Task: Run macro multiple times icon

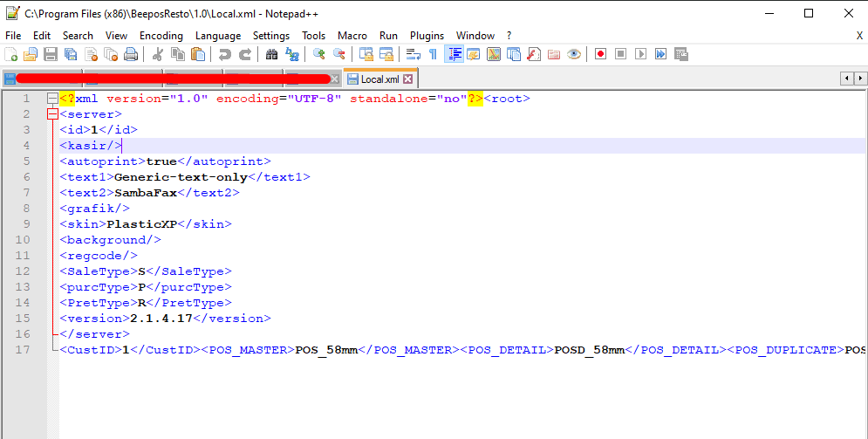Action: click(661, 54)
